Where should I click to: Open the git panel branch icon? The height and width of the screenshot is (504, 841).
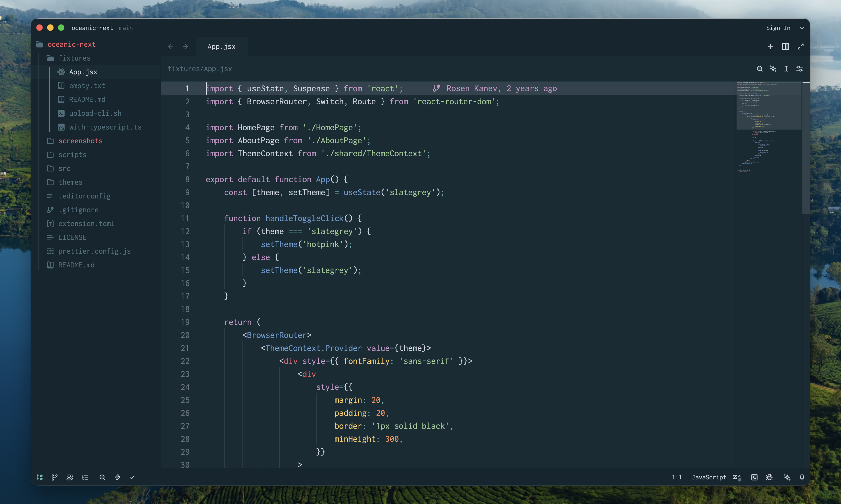pyautogui.click(x=55, y=477)
